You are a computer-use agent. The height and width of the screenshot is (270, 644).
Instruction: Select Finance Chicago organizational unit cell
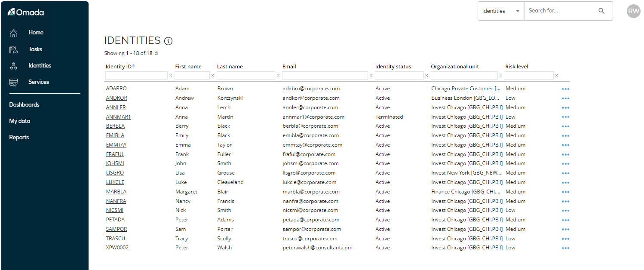coord(466,192)
